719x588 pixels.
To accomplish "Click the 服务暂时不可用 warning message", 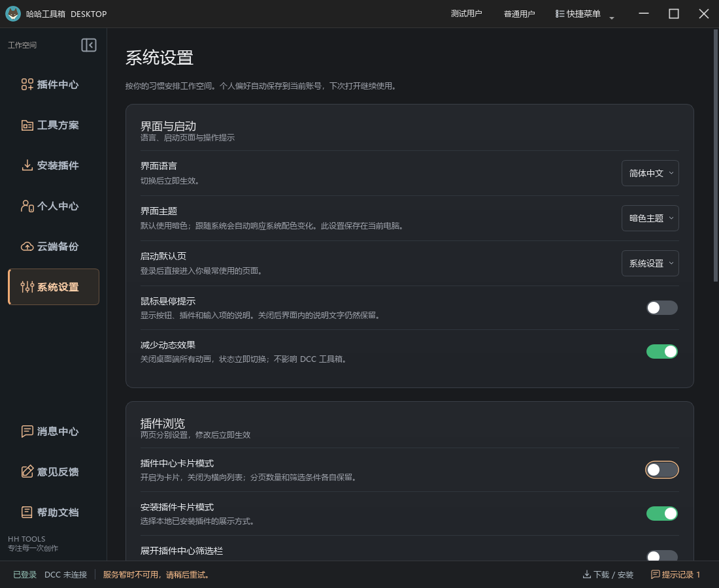I will tap(156, 574).
